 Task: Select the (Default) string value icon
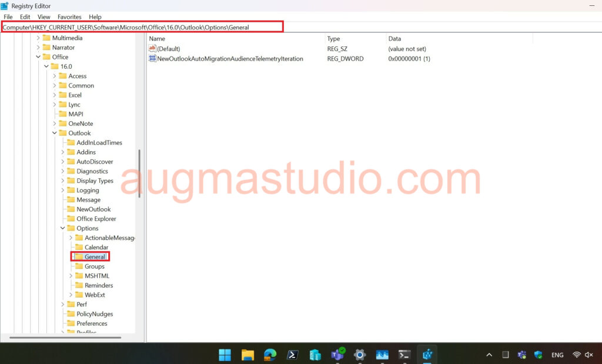153,49
